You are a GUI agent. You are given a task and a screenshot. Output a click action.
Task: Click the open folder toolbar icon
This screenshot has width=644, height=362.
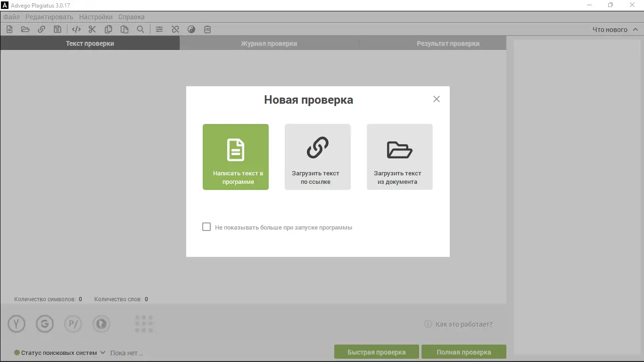pos(25,29)
